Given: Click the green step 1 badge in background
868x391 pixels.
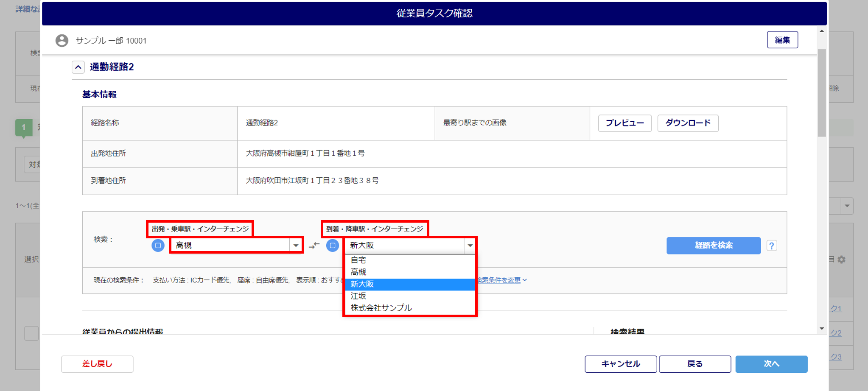Looking at the screenshot, I should click(23, 128).
